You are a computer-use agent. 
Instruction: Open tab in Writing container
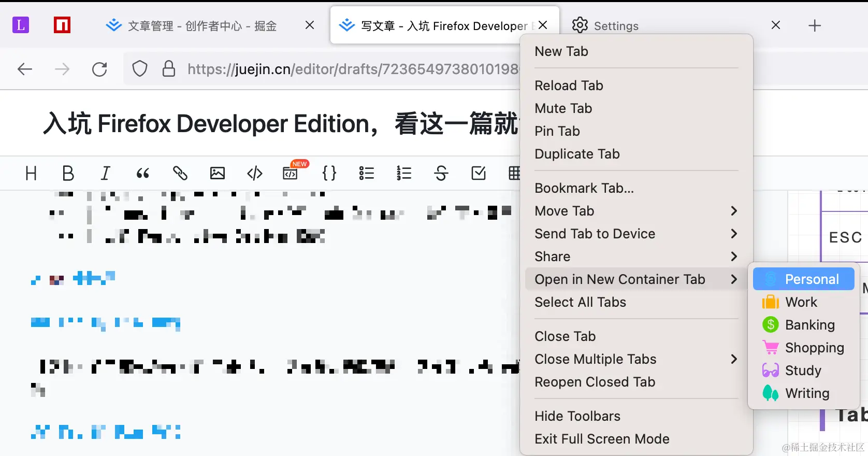(804, 393)
